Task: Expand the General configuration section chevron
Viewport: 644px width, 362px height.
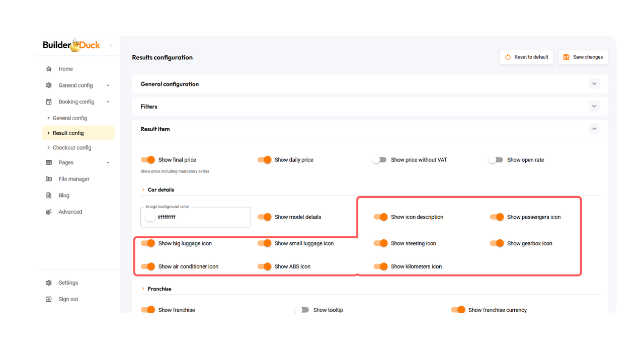Action: point(594,84)
